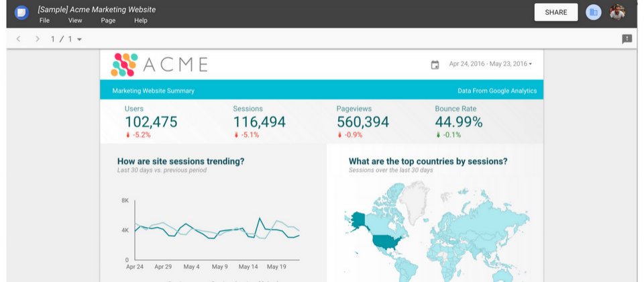Viewport: 644px width, 282px height.
Task: Click the May 14 axis label
Action: [248, 267]
